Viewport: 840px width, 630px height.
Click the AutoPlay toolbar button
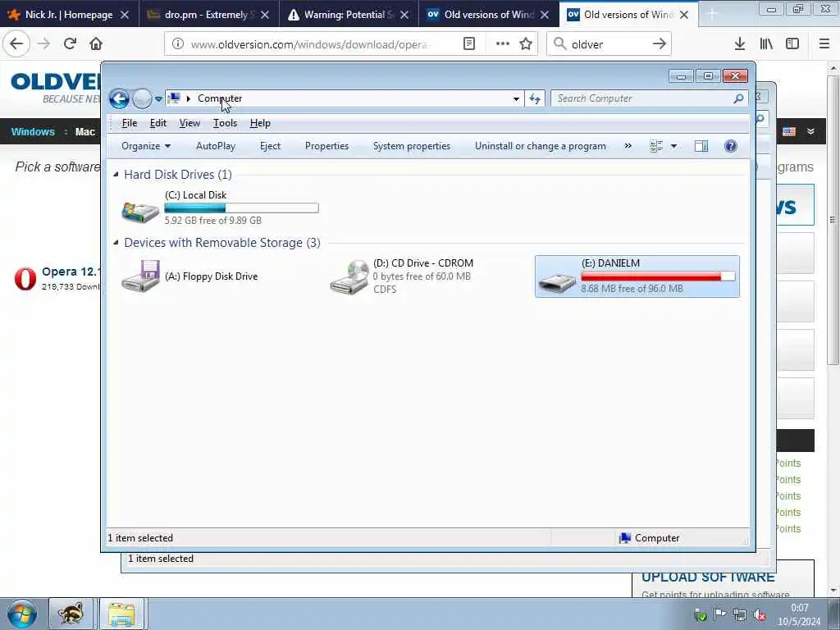tap(216, 146)
